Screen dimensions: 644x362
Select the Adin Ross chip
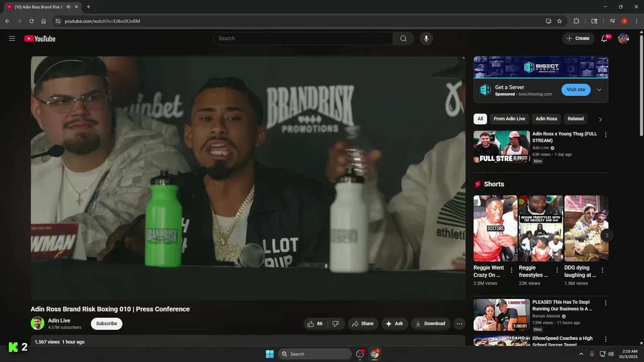[546, 119]
